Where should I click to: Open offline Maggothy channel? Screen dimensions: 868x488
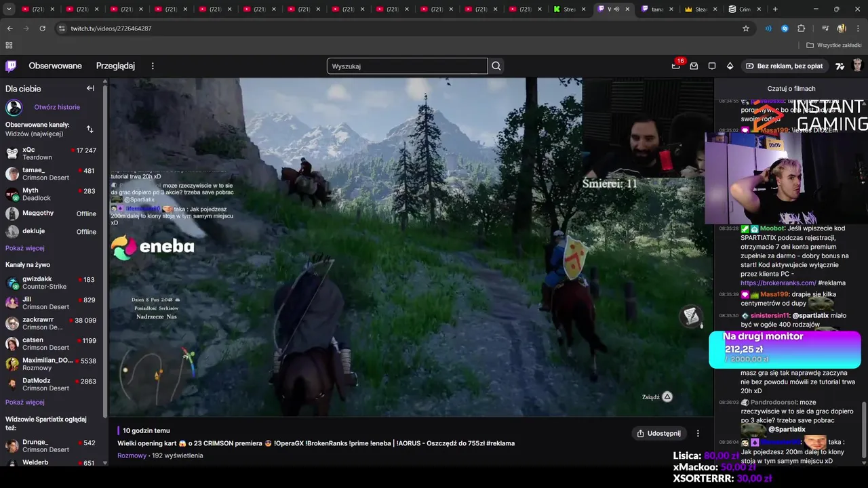[x=51, y=213]
